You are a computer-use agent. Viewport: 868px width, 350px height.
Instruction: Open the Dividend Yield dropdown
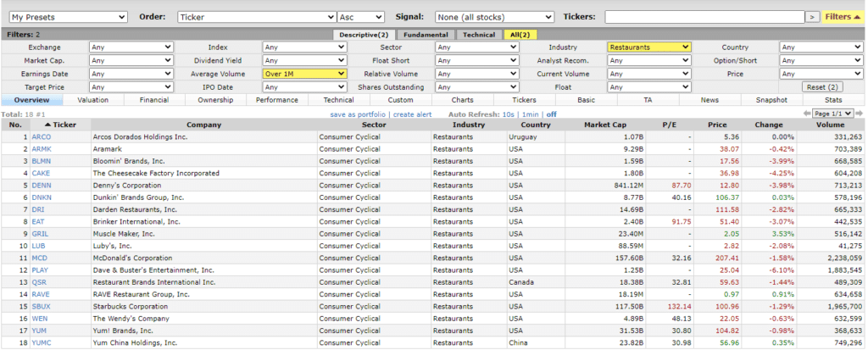(304, 60)
